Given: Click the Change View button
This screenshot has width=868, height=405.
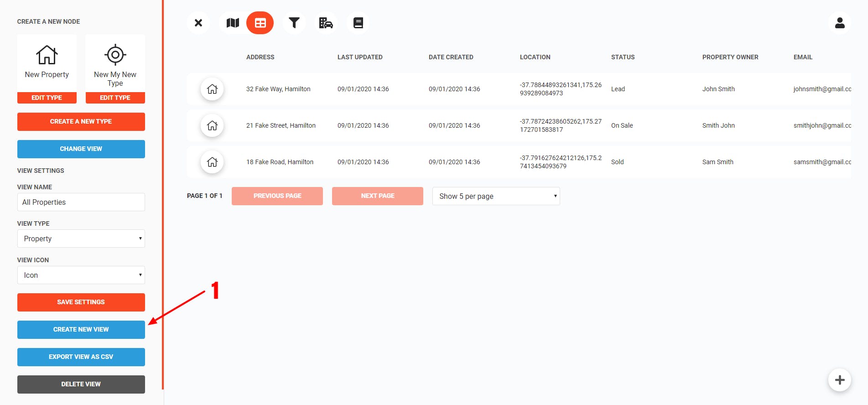Looking at the screenshot, I should pos(81,149).
